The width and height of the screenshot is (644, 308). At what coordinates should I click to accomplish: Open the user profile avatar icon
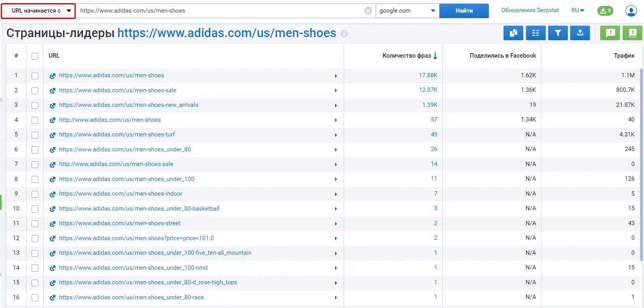pos(631,11)
